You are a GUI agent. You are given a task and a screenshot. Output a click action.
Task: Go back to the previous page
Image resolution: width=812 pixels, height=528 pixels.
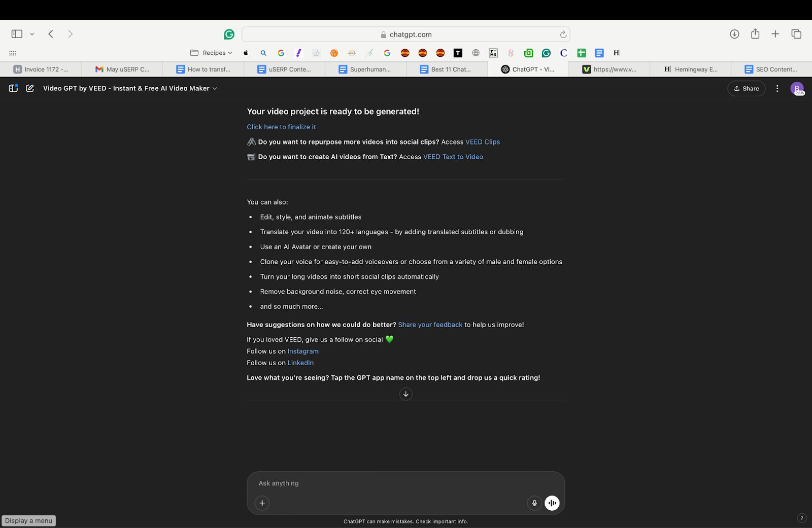51,34
